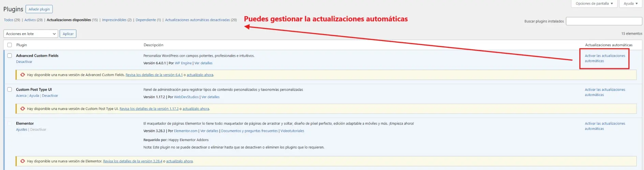Viewport: 644px width, 170px height.
Task: View Actualizaciones automáticas desactivadas (29) filter
Action: (x=201, y=20)
